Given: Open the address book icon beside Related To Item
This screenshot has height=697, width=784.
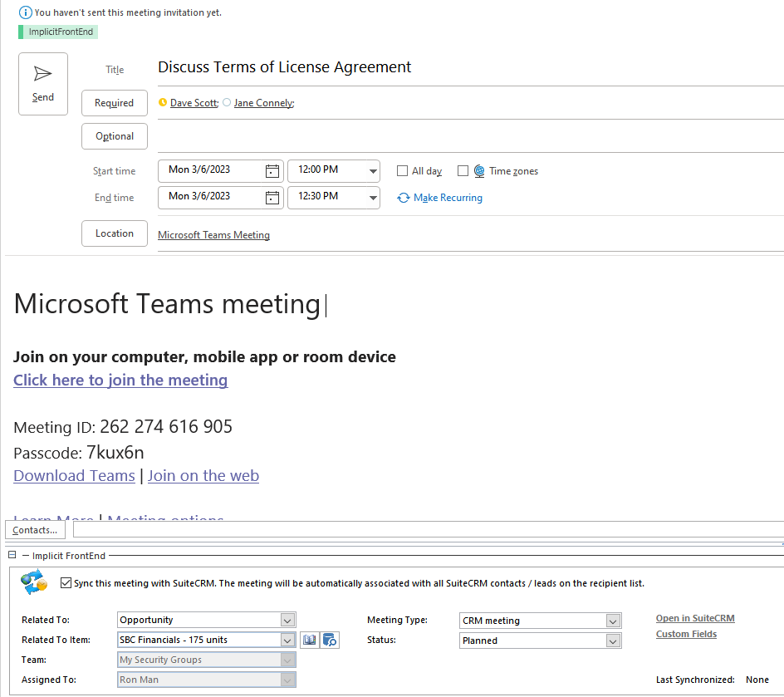Looking at the screenshot, I should (309, 640).
